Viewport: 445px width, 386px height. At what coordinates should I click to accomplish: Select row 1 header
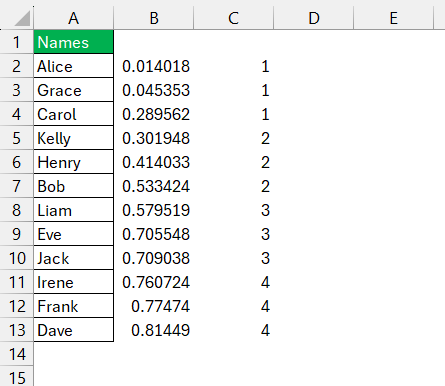[x=17, y=42]
